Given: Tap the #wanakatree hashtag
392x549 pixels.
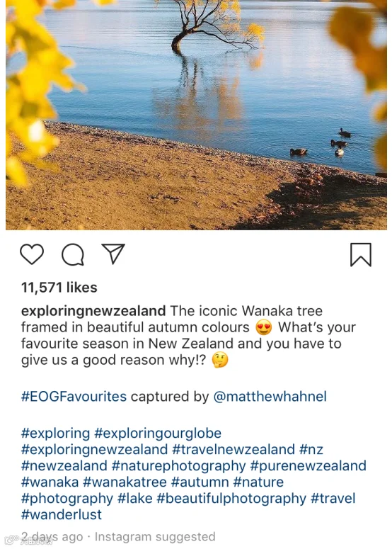Looking at the screenshot, I should [125, 482].
